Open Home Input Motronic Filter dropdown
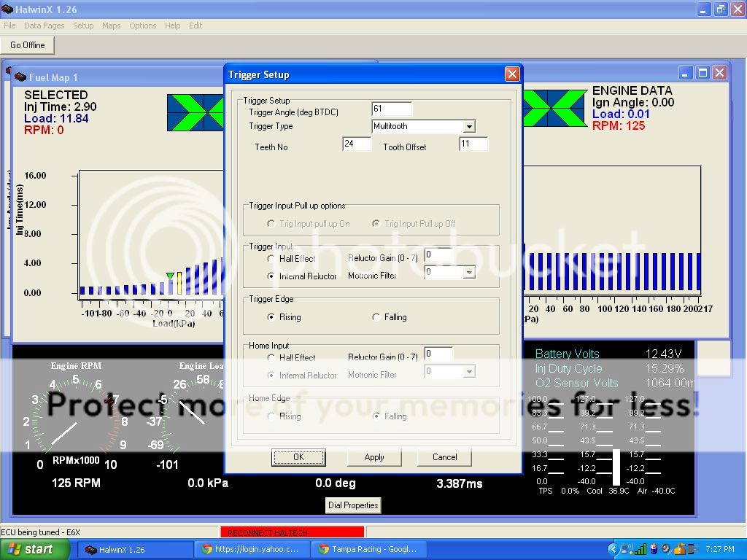This screenshot has width=747, height=560. click(469, 372)
